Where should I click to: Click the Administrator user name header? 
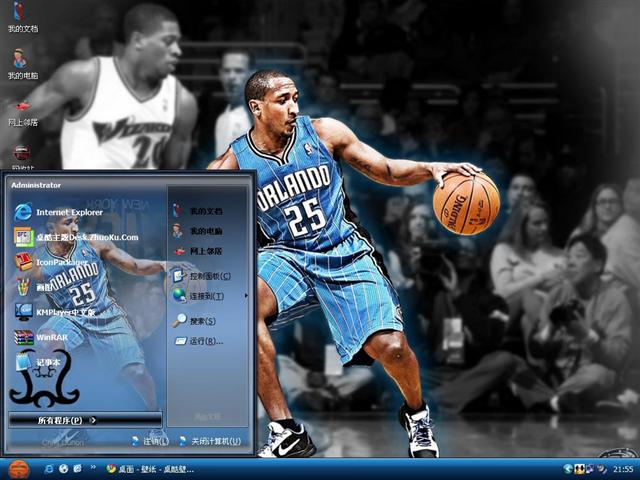[x=36, y=185]
